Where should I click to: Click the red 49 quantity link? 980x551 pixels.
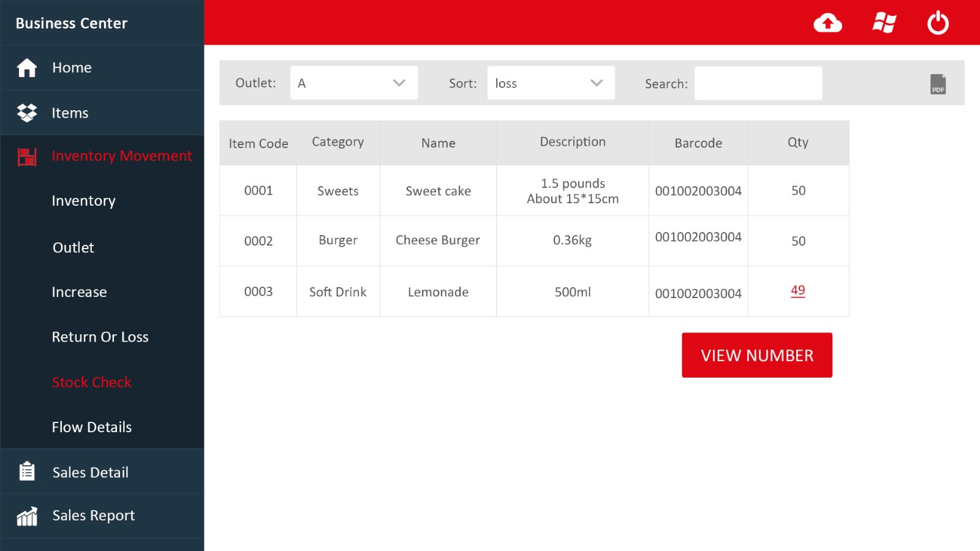(x=797, y=291)
